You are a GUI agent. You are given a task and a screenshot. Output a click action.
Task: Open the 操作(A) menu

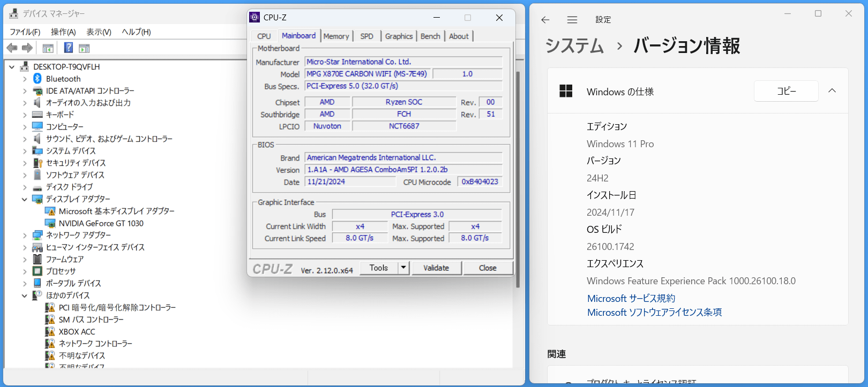tap(63, 32)
